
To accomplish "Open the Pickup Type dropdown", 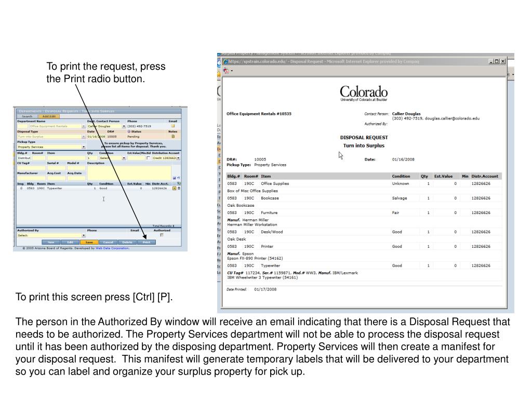I will (84, 147).
